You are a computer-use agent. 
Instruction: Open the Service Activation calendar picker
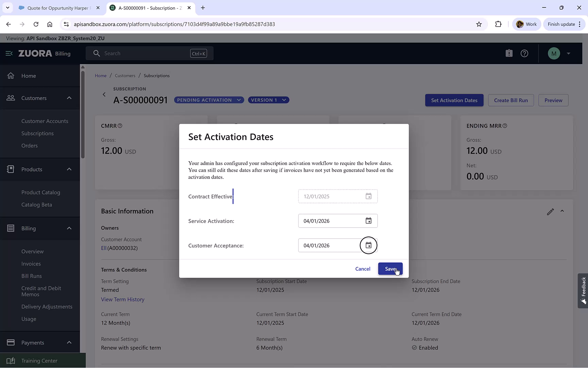(369, 221)
